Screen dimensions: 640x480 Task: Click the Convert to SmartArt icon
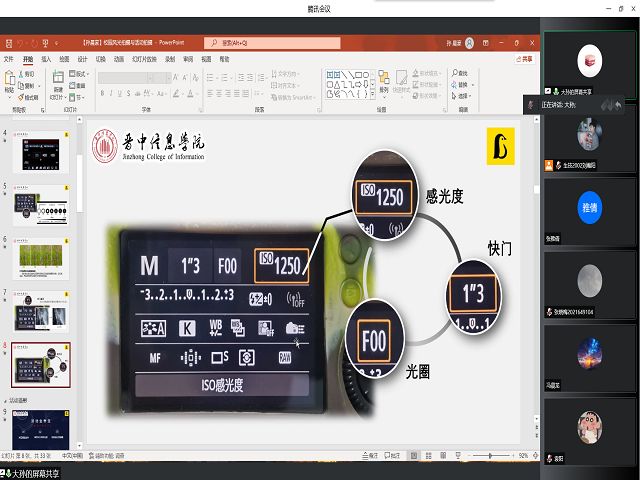[273, 98]
